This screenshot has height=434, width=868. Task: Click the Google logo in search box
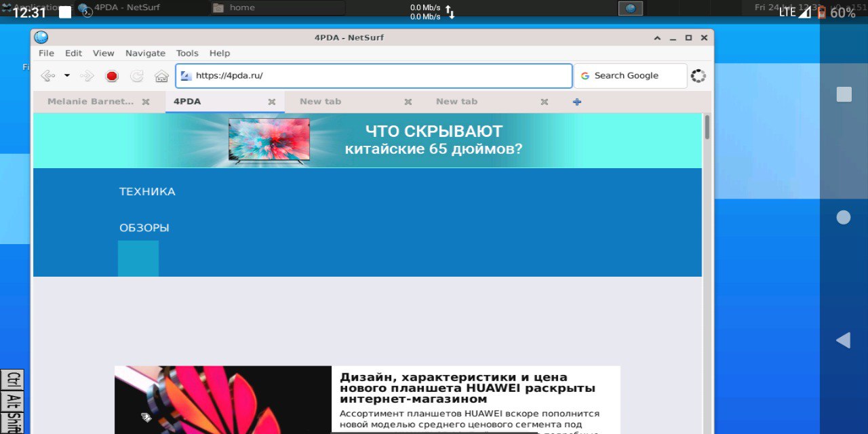point(585,76)
